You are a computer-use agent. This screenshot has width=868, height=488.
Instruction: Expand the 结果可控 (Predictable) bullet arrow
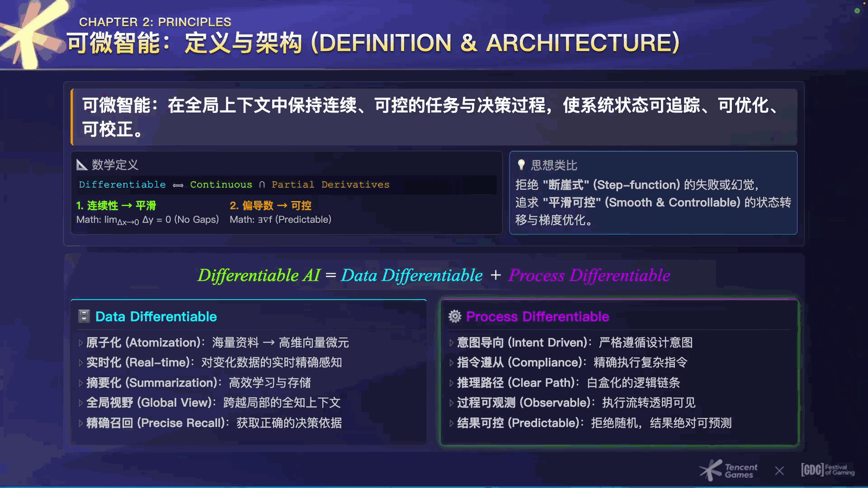451,423
